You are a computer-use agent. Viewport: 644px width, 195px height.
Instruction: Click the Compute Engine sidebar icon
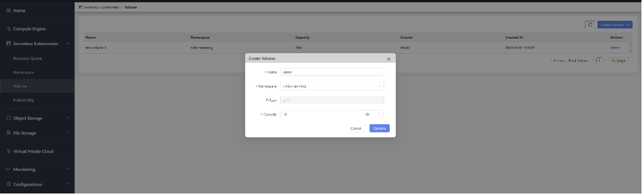(x=9, y=29)
